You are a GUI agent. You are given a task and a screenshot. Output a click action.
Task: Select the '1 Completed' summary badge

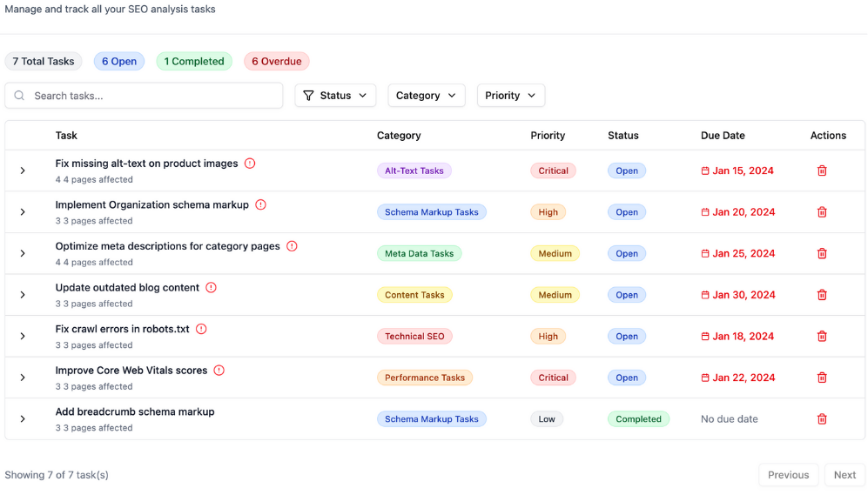[194, 62]
